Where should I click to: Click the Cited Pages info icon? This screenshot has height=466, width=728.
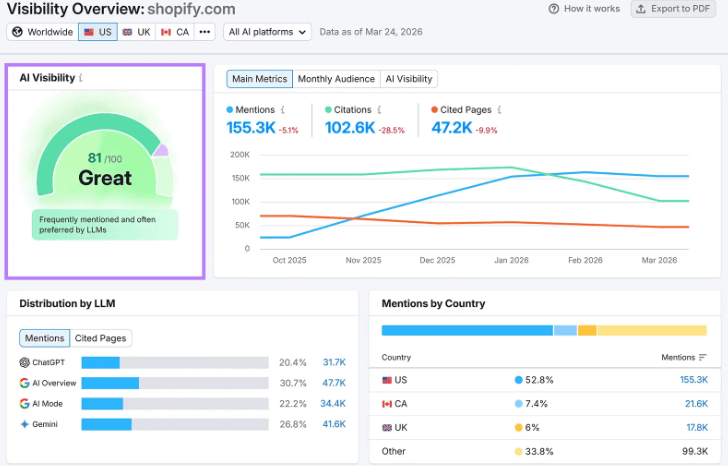coord(499,110)
